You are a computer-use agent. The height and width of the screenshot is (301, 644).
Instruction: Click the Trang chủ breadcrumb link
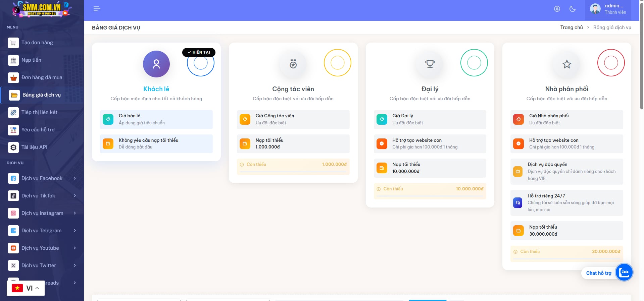(571, 27)
